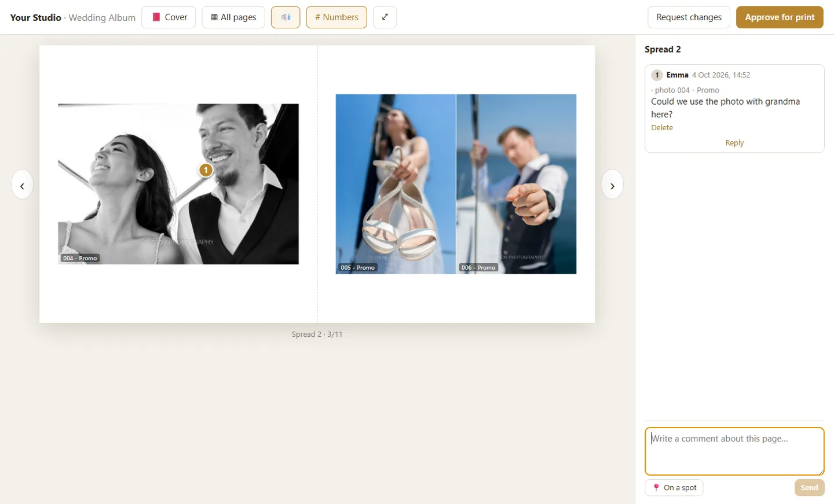The height and width of the screenshot is (504, 834).
Task: Open the Cover page view
Action: (x=169, y=17)
